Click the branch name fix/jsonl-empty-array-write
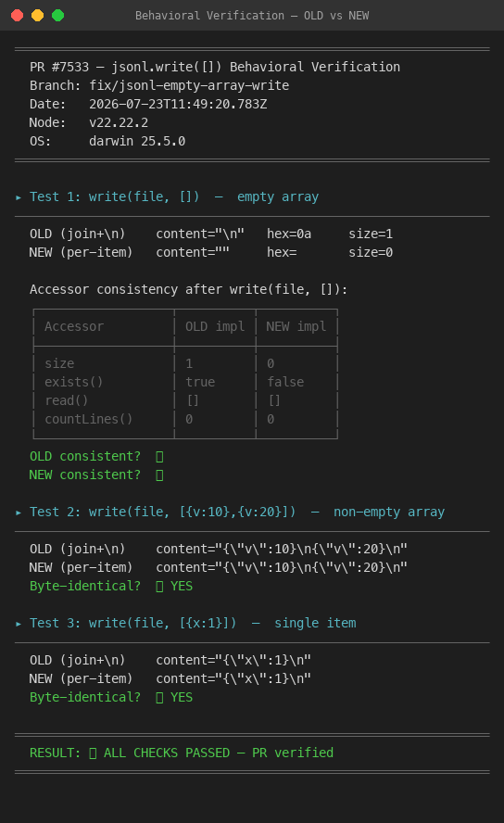This screenshot has height=823, width=504. tap(189, 85)
